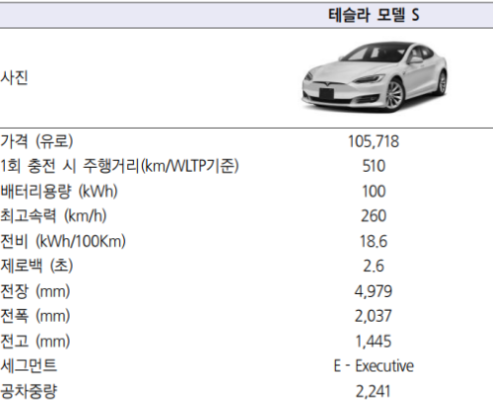Click the Tesla Model S car photo
Screen dimensions: 493x401
(x=375, y=77)
